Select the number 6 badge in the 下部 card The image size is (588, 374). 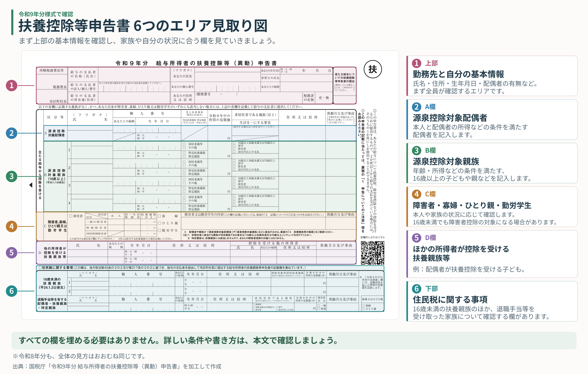coord(417,289)
